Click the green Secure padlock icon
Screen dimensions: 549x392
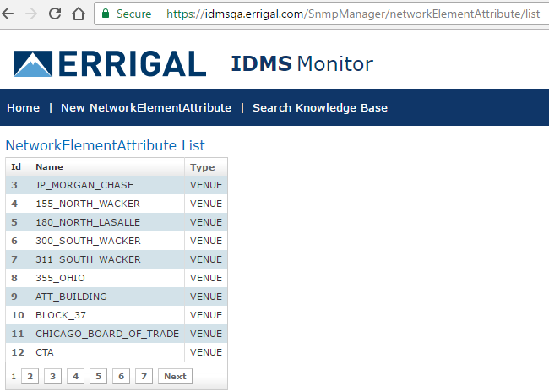pyautogui.click(x=106, y=14)
